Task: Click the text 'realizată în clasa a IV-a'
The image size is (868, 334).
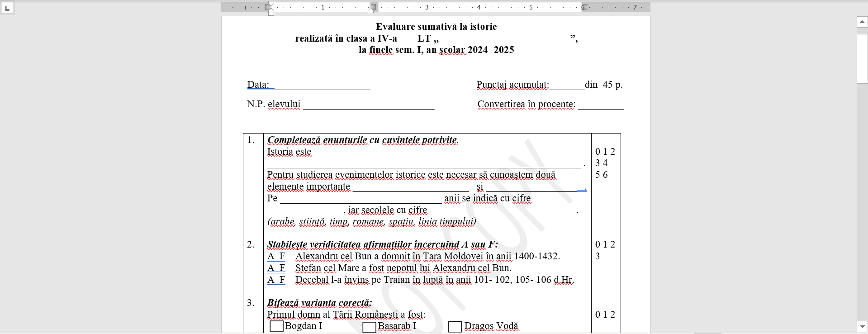Action: (x=346, y=38)
